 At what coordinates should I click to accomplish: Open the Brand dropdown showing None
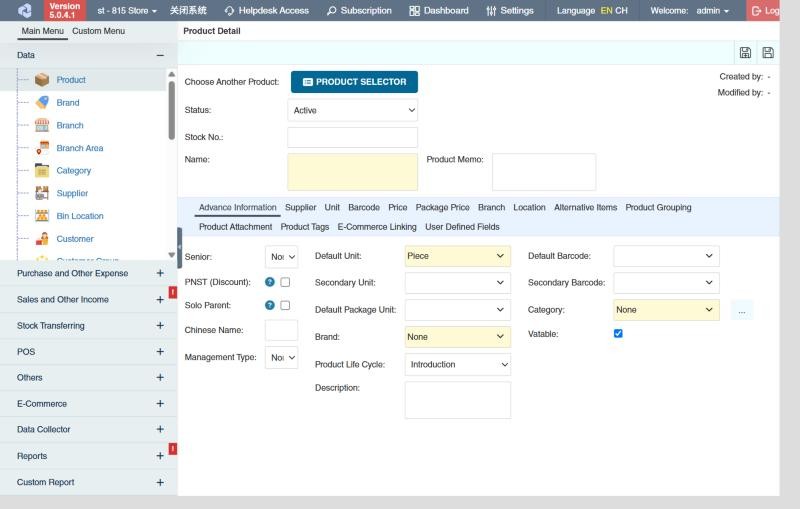pyautogui.click(x=458, y=337)
